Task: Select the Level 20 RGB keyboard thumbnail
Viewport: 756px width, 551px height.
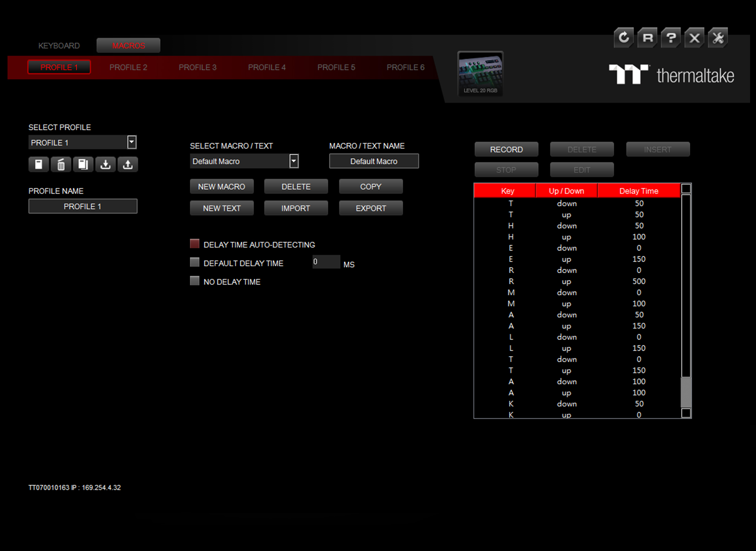Action: pyautogui.click(x=480, y=74)
